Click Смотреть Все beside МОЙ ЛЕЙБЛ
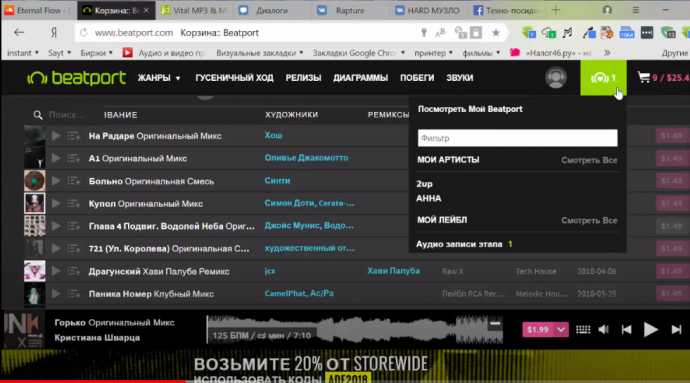This screenshot has width=690, height=383. pos(589,221)
